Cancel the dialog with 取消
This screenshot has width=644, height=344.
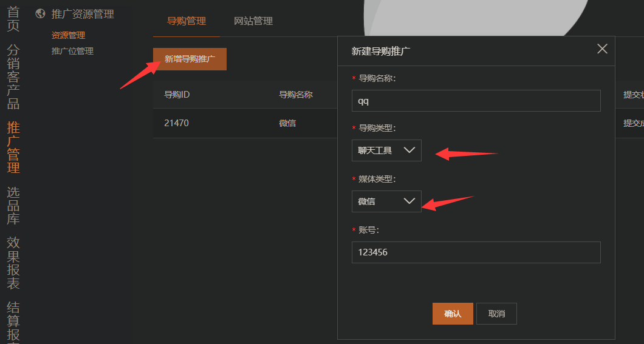point(496,314)
